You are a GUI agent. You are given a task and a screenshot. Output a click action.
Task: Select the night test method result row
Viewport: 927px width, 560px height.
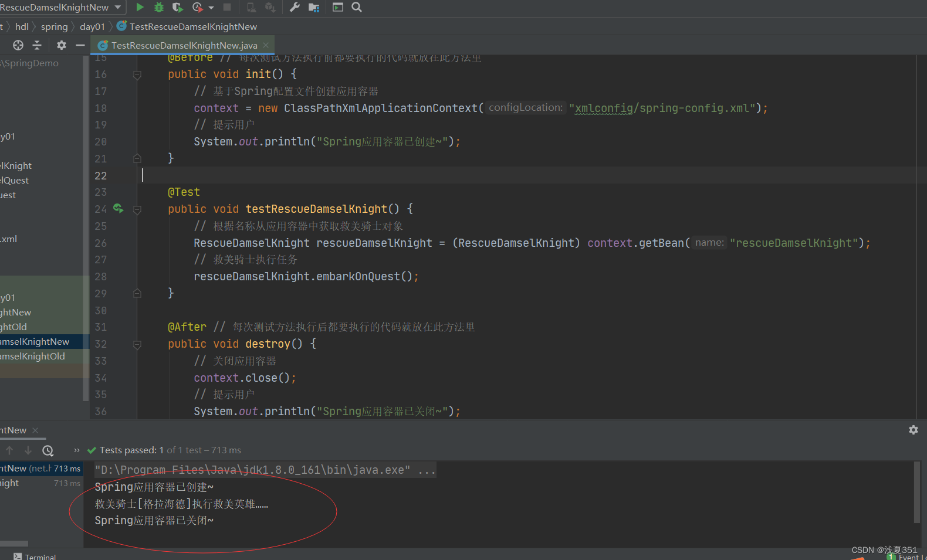pyautogui.click(x=41, y=483)
